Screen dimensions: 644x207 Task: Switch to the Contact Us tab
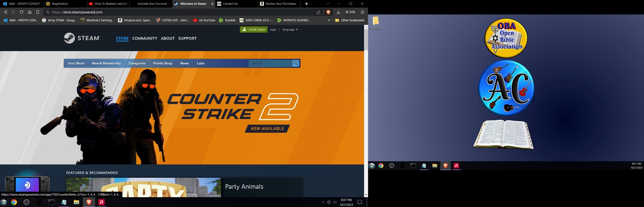pos(236,4)
